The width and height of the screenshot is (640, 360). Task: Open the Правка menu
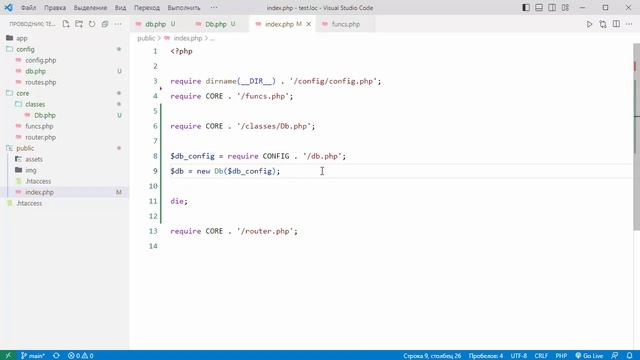(x=55, y=8)
